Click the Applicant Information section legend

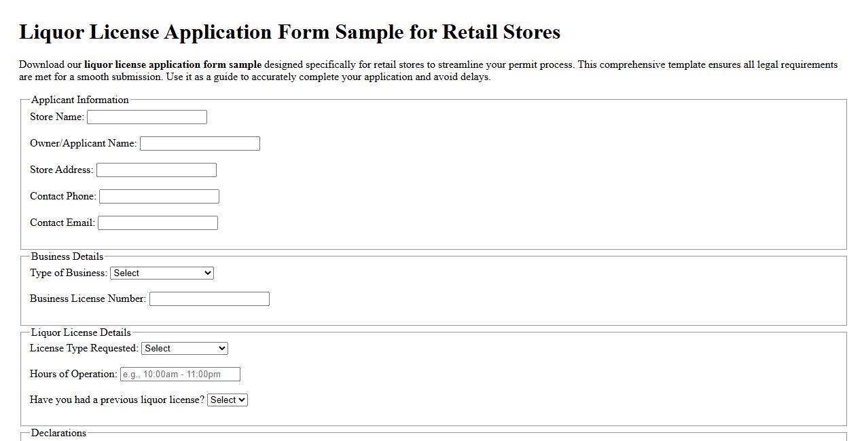pos(79,100)
